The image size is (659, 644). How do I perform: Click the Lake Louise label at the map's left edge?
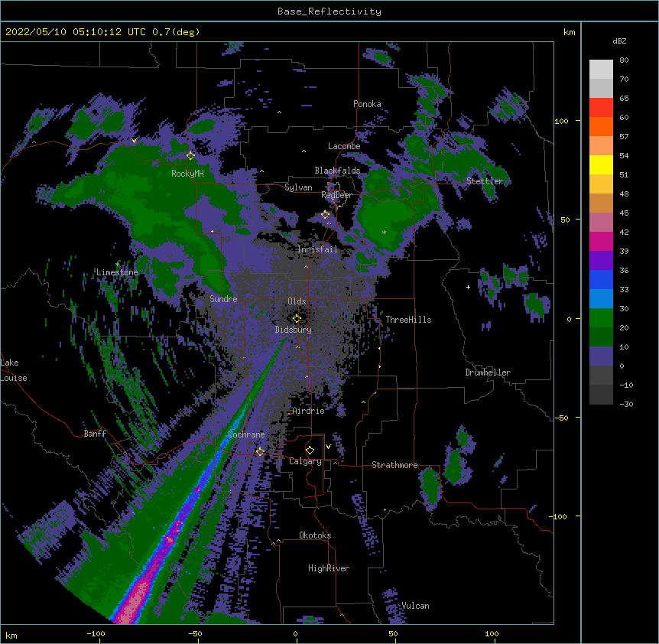point(14,370)
